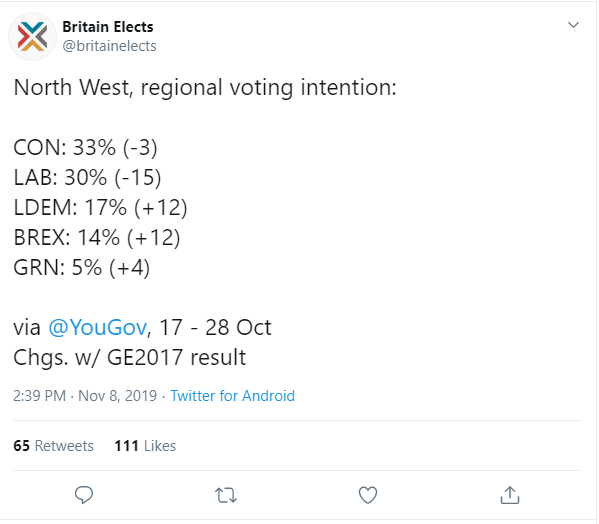The height and width of the screenshot is (524, 599).
Task: View the 65 Retweets list
Action: pos(53,446)
